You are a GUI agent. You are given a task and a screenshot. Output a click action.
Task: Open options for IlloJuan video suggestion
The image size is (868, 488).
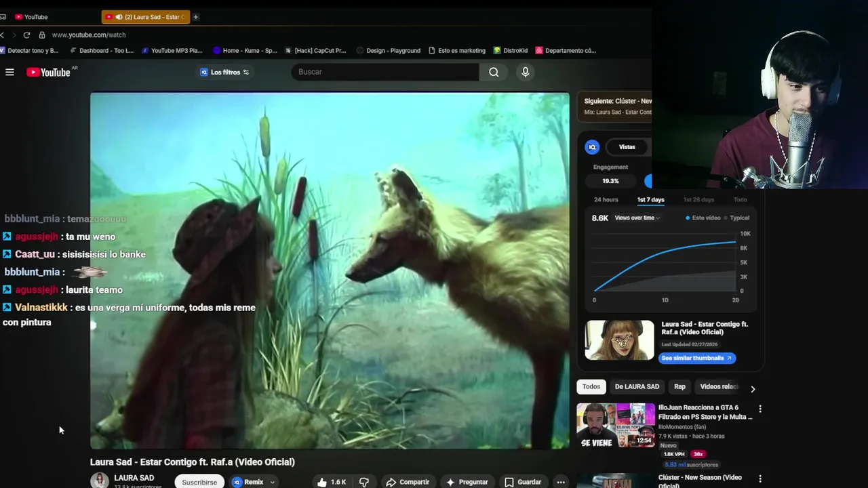pos(759,409)
